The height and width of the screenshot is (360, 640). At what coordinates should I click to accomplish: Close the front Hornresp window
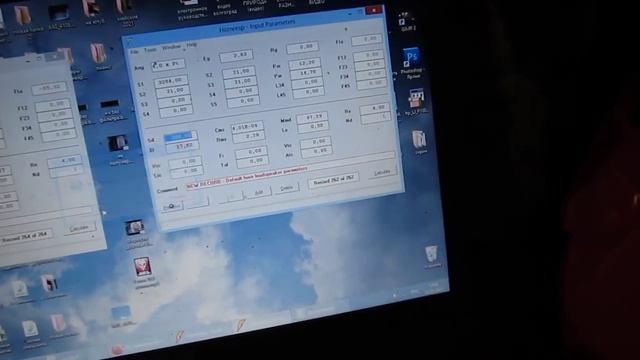coord(374,10)
